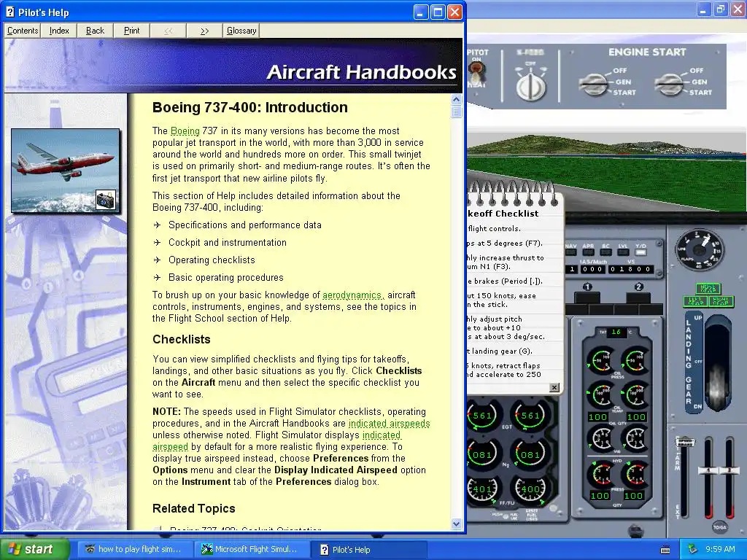
Task: Follow the aerodynamics glossary link
Action: tap(352, 295)
